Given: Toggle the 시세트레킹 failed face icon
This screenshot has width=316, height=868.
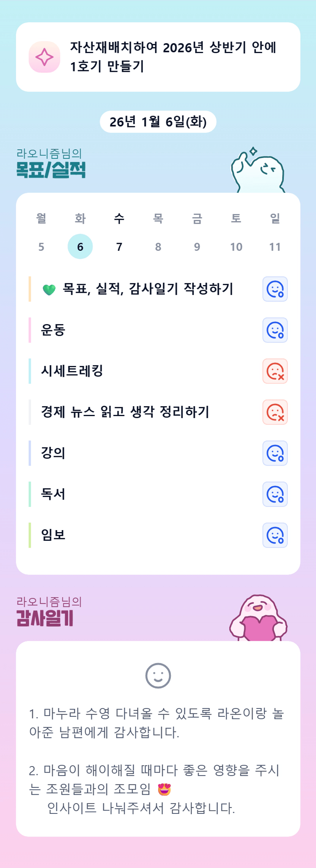Looking at the screenshot, I should (x=275, y=371).
